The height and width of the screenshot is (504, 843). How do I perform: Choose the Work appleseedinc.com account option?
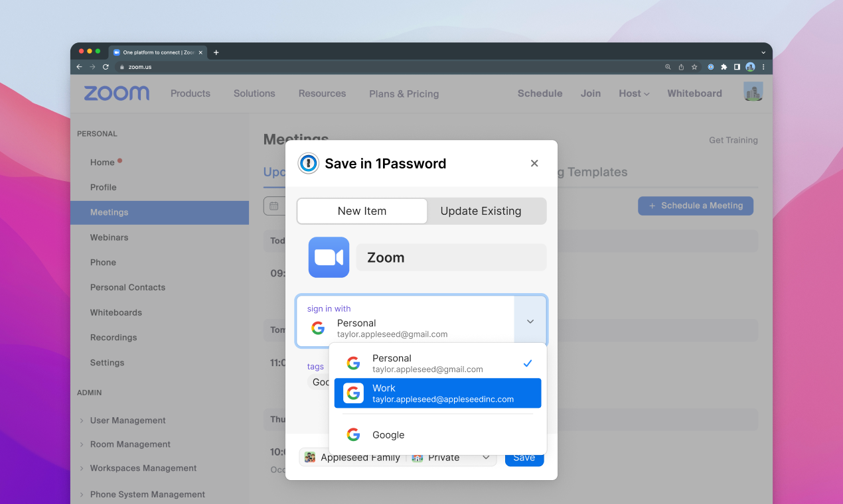438,393
